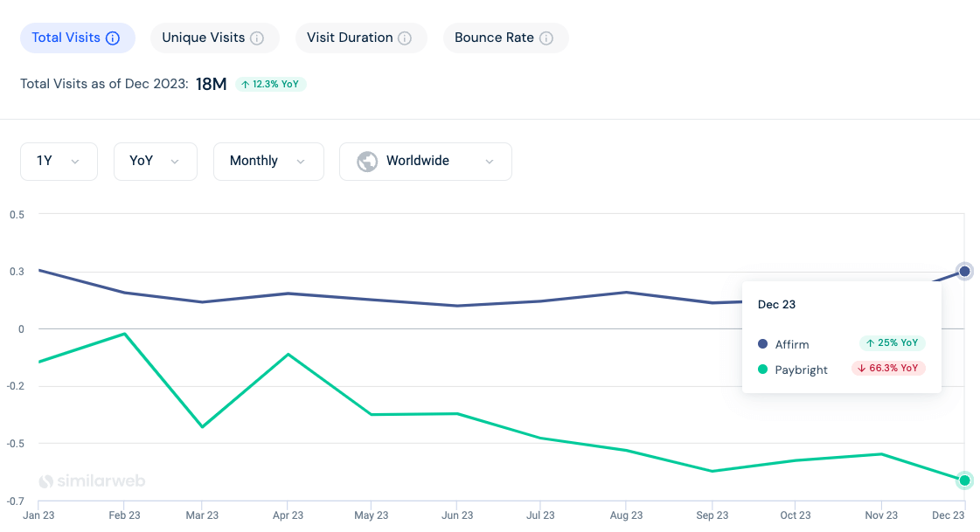Click the info icon beside Visit Duration
The width and height of the screenshot is (980, 532).
click(403, 38)
